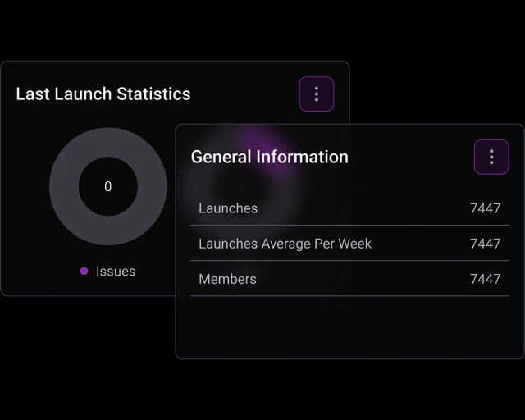Click the General Information heading
Screen dimensions: 525x420
[269, 157]
